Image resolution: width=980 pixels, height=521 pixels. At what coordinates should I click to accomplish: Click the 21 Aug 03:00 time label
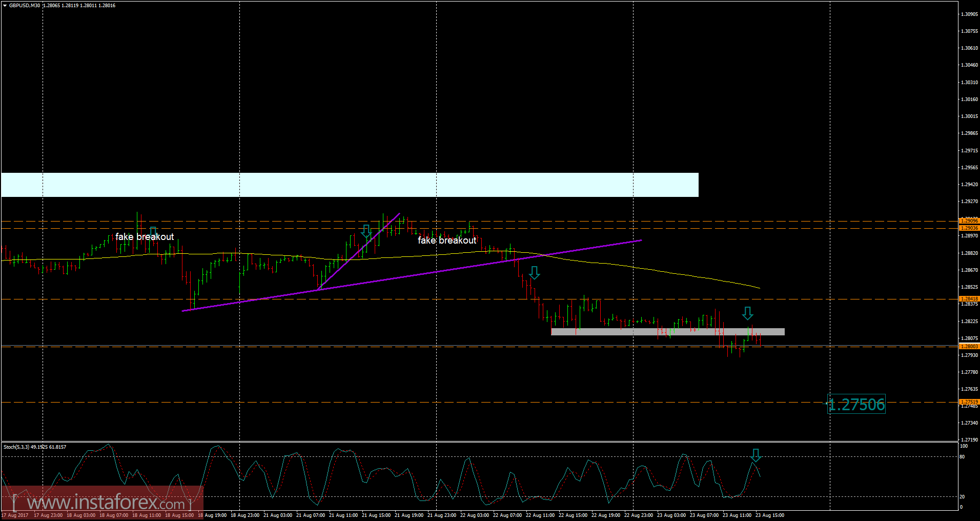[278, 515]
